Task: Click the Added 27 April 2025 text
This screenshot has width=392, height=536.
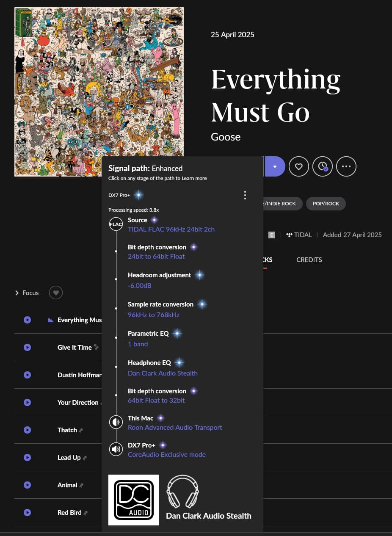Action: point(352,235)
